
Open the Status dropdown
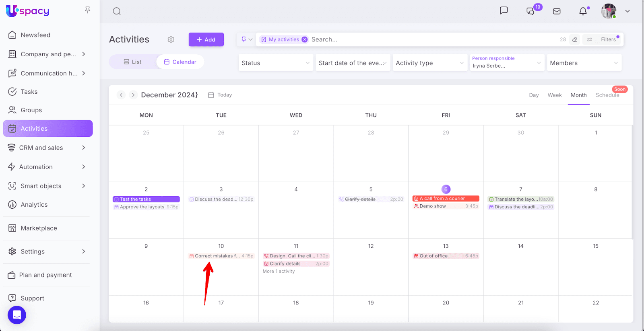pyautogui.click(x=276, y=63)
